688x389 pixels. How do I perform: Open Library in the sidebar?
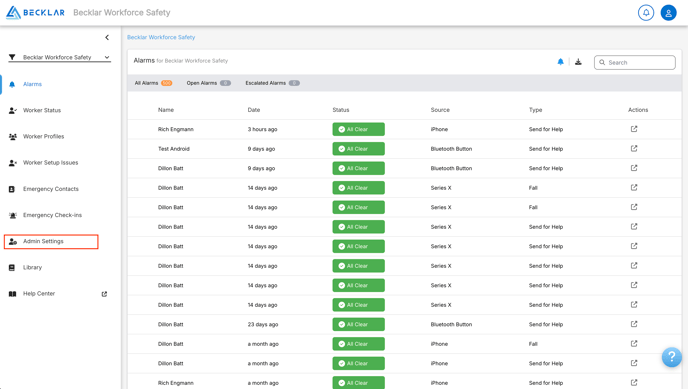click(32, 268)
